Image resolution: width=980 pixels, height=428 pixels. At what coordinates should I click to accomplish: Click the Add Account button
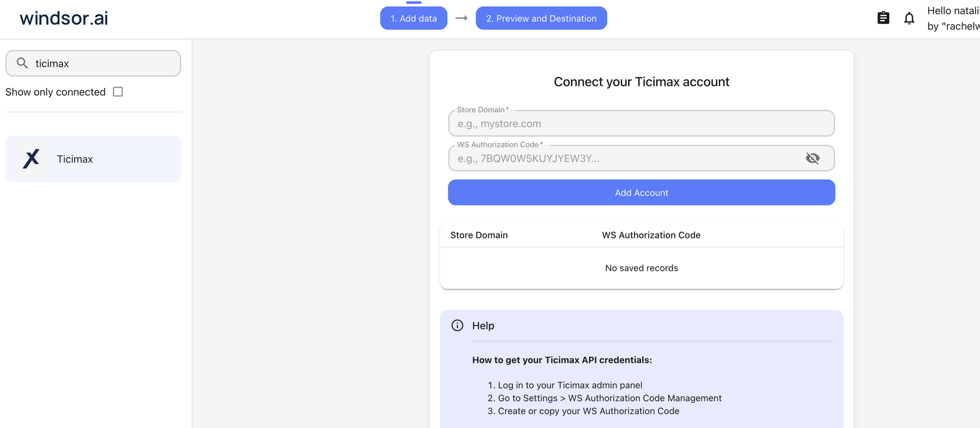click(641, 192)
